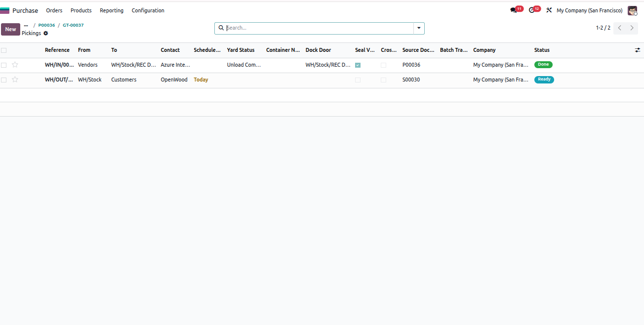Open the company switcher My Company (San Francisco)

click(x=589, y=10)
